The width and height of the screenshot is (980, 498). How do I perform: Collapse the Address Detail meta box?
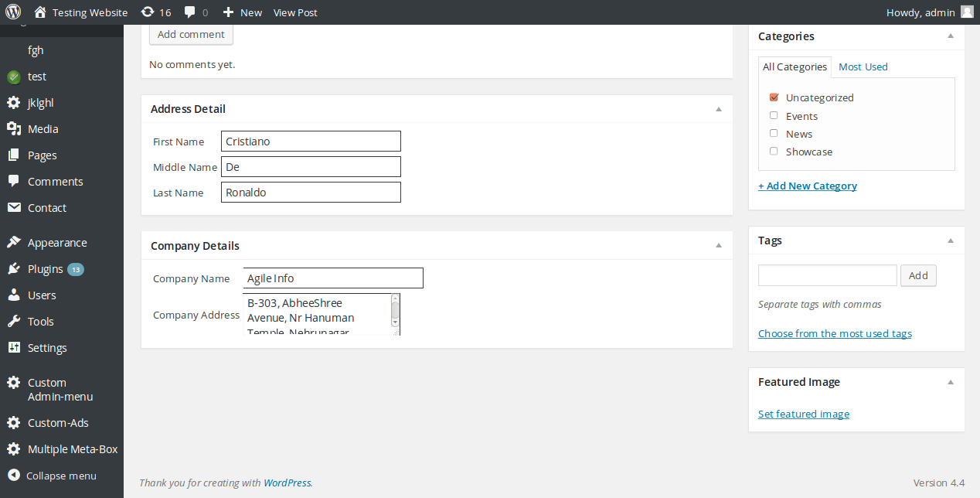pos(719,109)
